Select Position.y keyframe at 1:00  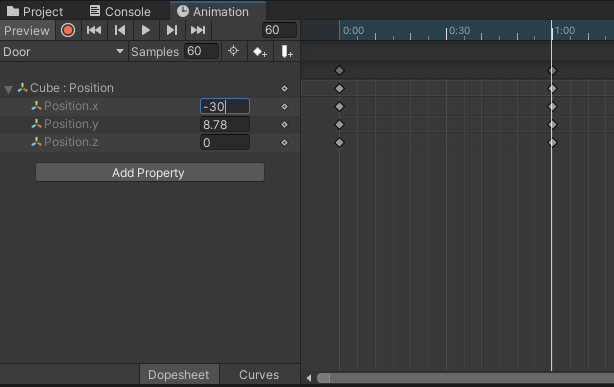[x=552, y=125]
